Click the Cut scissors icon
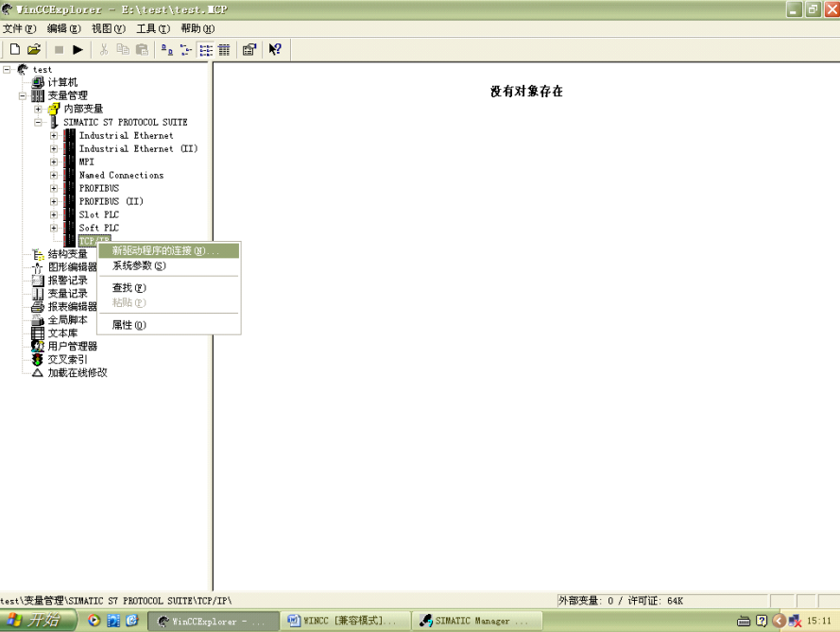840x632 pixels. pyautogui.click(x=104, y=50)
